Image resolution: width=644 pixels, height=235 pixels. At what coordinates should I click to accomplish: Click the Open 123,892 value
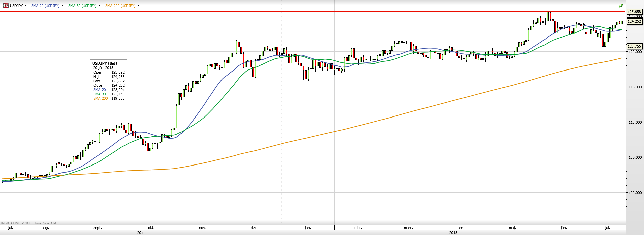(118, 72)
